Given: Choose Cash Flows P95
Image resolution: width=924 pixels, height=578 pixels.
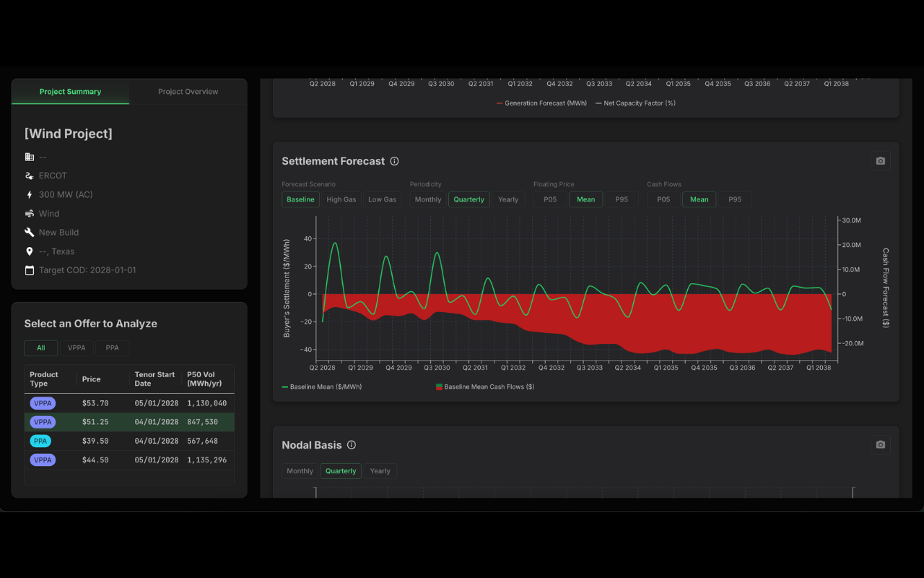Looking at the screenshot, I should point(735,199).
